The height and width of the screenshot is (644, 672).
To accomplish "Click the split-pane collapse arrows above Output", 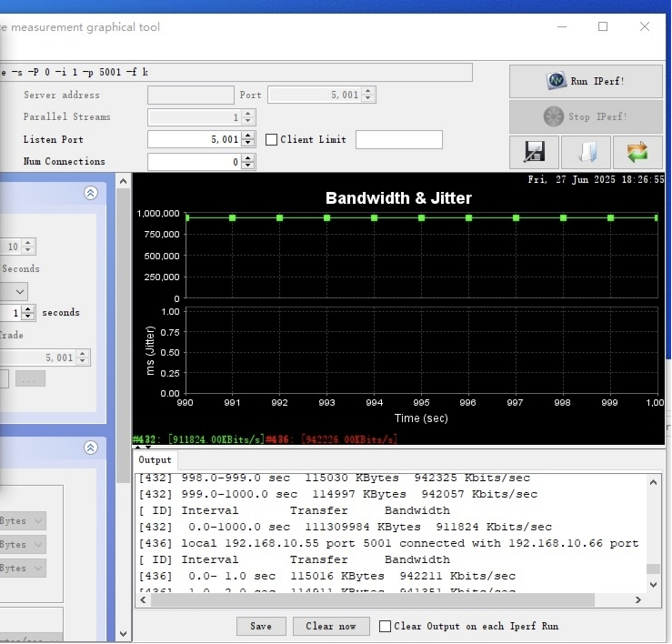I will 143,448.
